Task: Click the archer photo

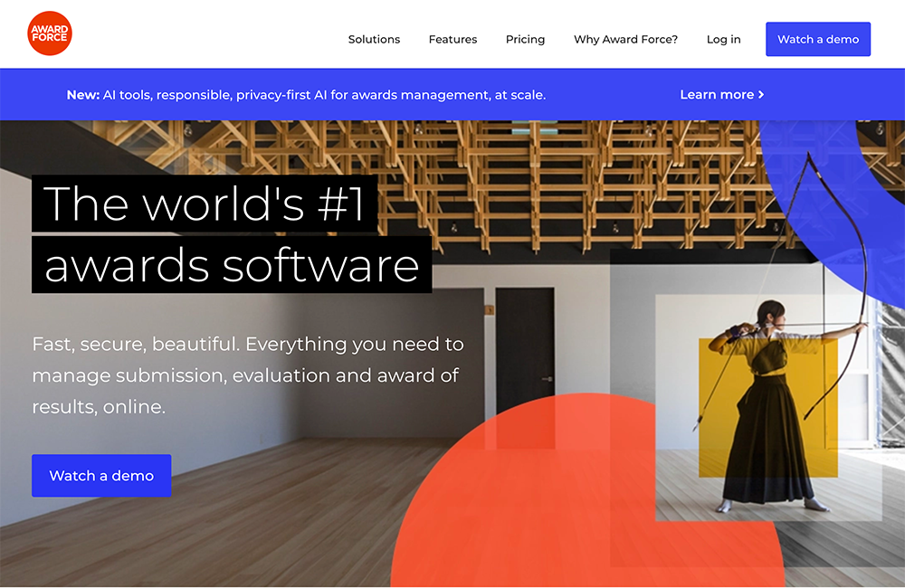Action: point(768,407)
